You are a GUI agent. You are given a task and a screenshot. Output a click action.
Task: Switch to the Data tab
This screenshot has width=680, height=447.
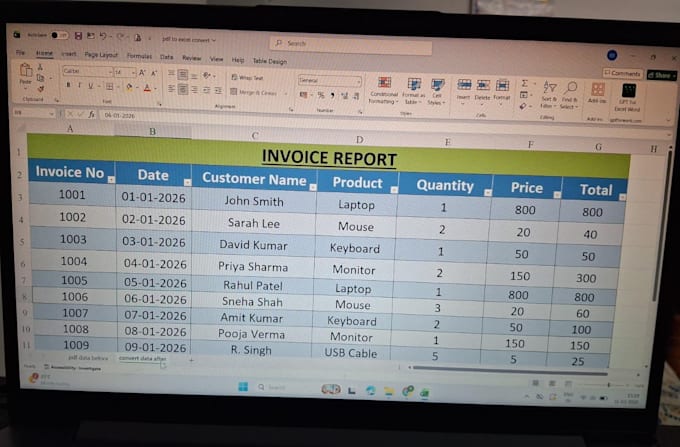[167, 57]
